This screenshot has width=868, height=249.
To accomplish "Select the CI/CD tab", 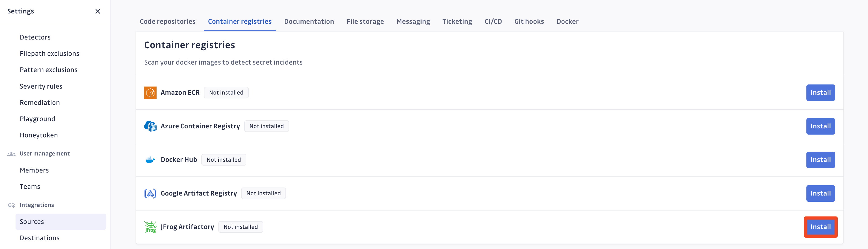I will point(493,21).
